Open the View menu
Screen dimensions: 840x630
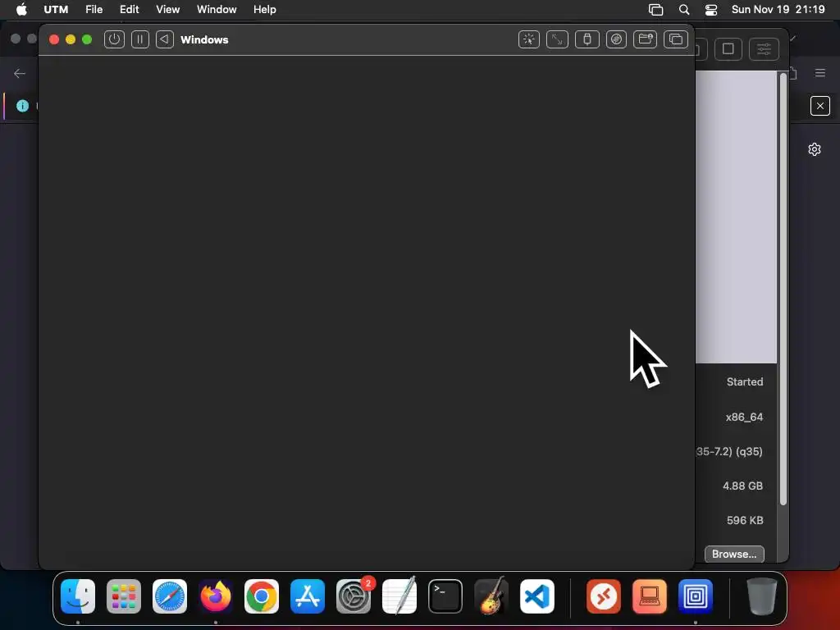(167, 9)
